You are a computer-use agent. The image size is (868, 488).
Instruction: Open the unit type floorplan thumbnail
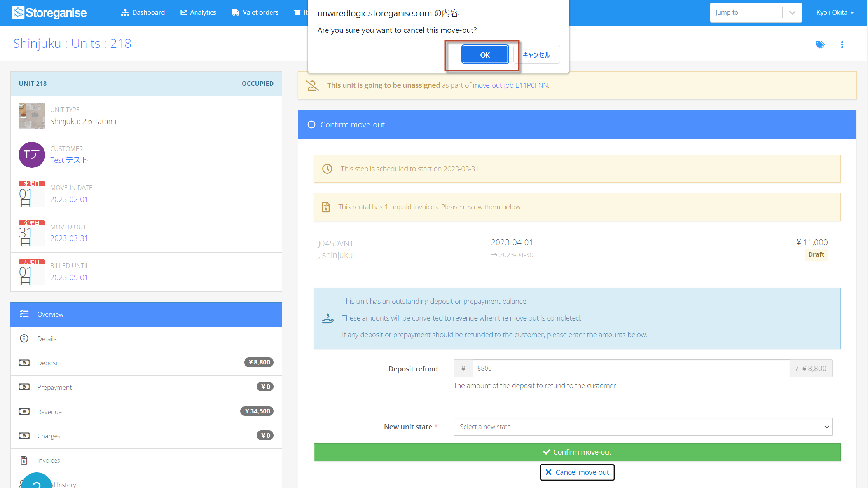(x=32, y=115)
